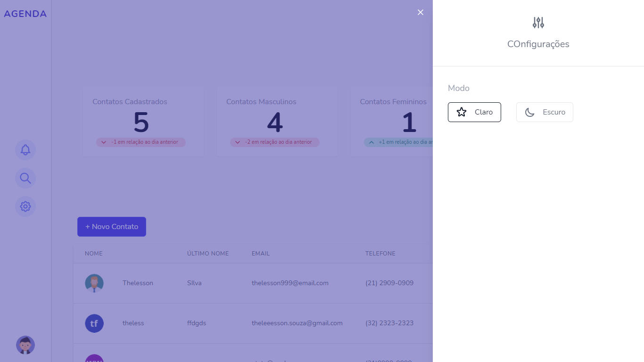This screenshot has height=362, width=644.
Task: Open search magnifier in sidebar
Action: 25,178
